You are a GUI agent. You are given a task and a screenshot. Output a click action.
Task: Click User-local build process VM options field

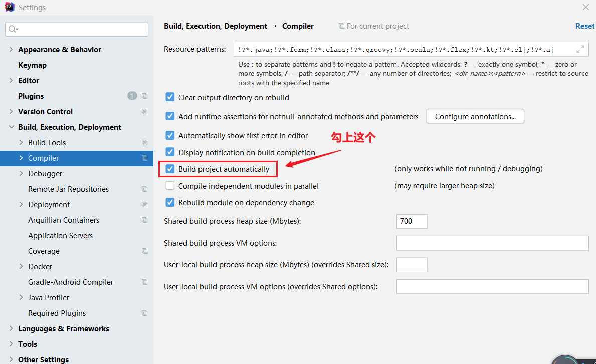coord(492,286)
